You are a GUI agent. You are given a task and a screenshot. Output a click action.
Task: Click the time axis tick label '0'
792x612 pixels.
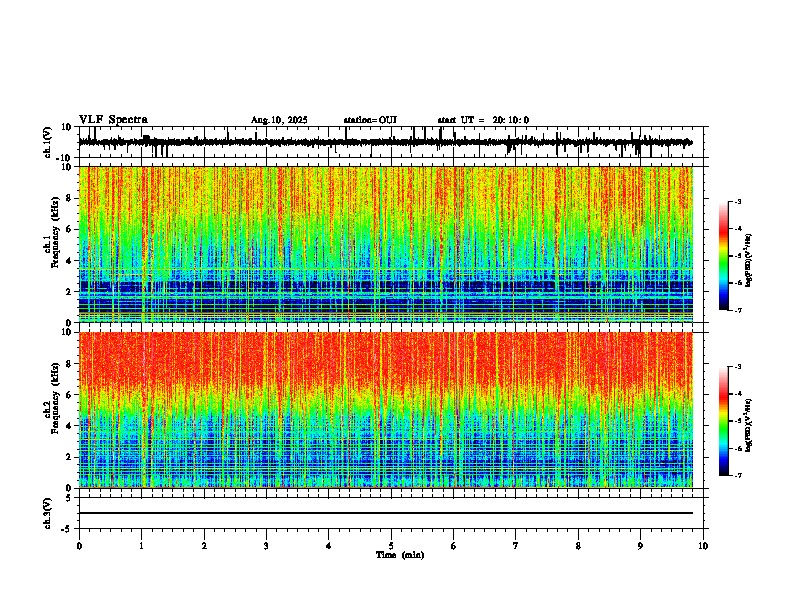[79, 546]
